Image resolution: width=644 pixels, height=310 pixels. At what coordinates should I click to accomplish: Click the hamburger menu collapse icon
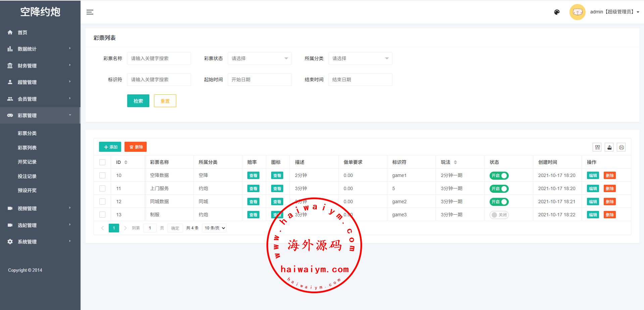[x=90, y=12]
